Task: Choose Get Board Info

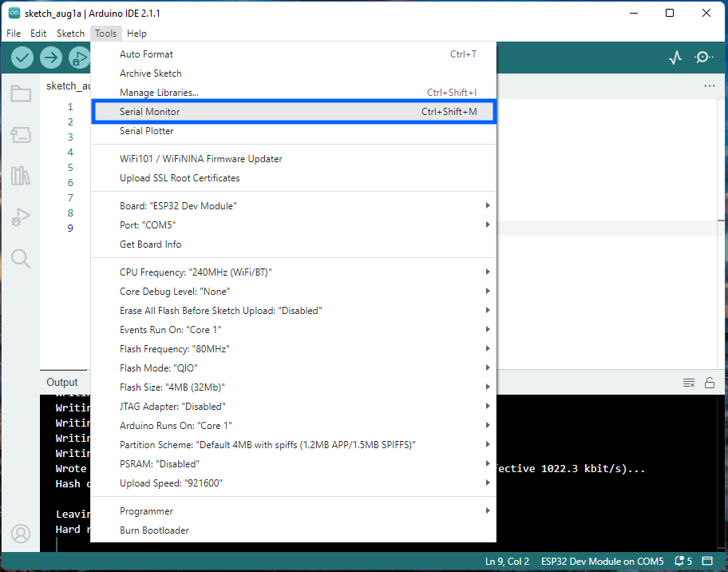Action: coord(151,244)
